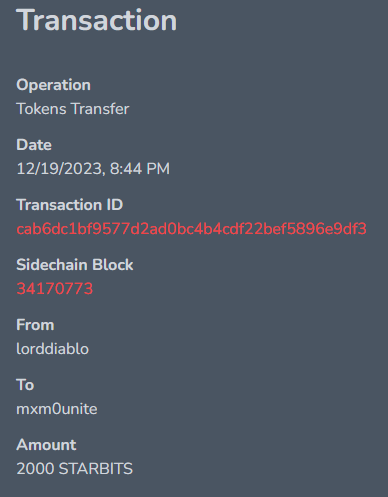Viewport: 388px width, 497px height.
Task: Click the 8:44 PM time text
Action: click(140, 169)
